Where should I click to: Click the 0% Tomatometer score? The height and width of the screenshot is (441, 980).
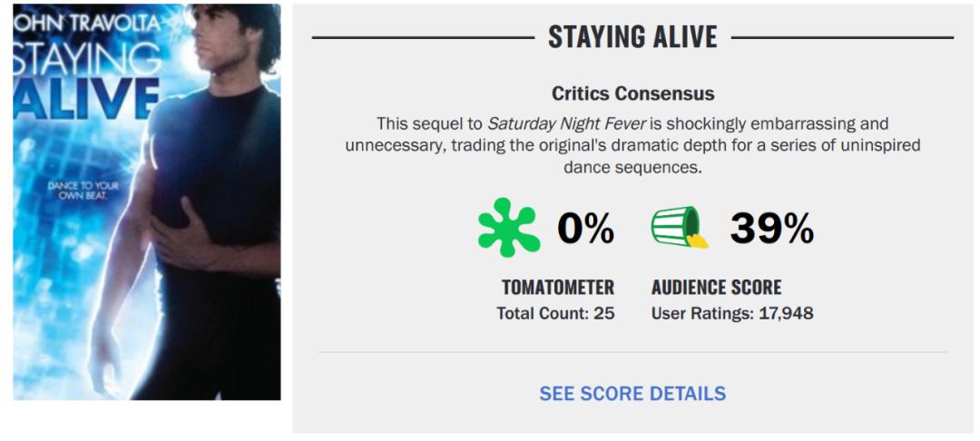tap(585, 229)
